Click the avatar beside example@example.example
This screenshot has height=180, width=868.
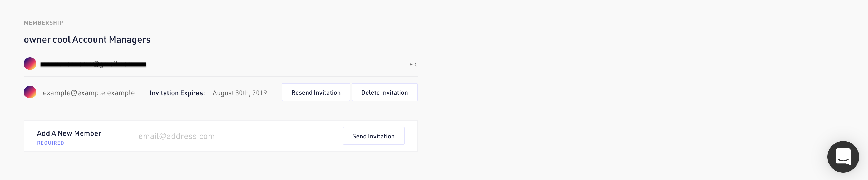(x=30, y=92)
